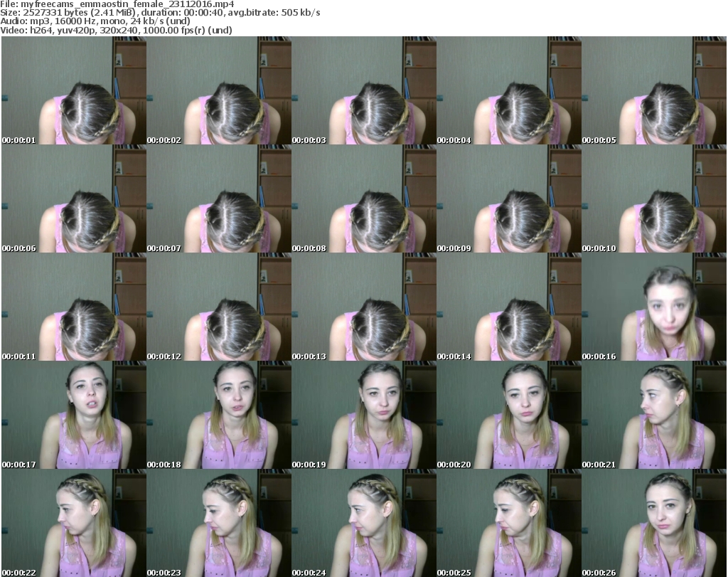The height and width of the screenshot is (577, 728).
Task: Pick the thumbnail marked 00:00:20
Action: [x=509, y=415]
